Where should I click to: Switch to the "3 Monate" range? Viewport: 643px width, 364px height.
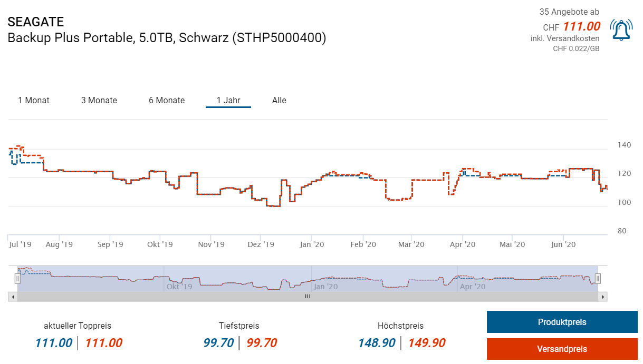[99, 100]
